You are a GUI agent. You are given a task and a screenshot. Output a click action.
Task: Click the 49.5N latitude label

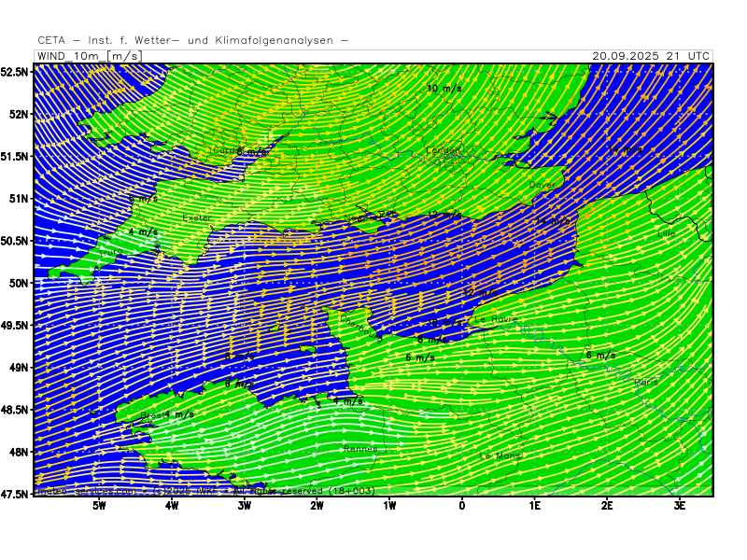(14, 325)
